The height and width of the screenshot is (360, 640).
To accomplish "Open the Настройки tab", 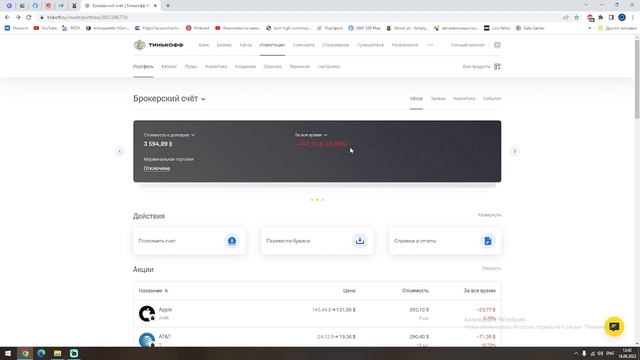I will pos(329,67).
